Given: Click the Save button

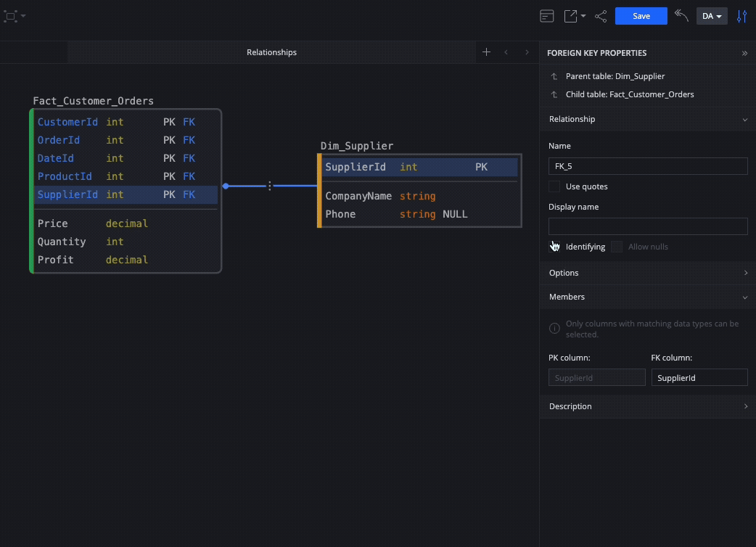Looking at the screenshot, I should [641, 16].
